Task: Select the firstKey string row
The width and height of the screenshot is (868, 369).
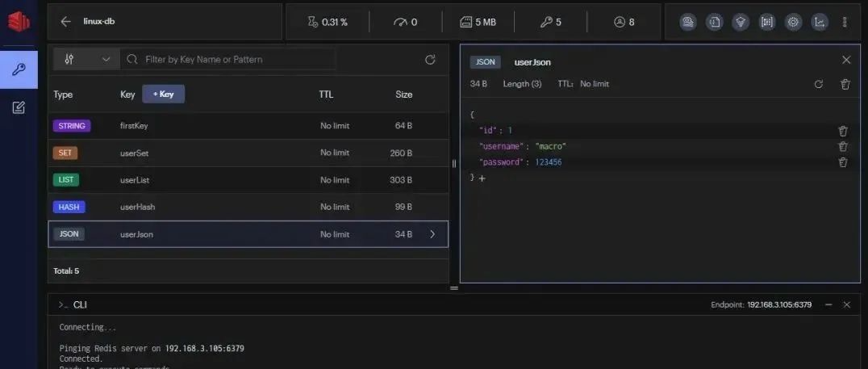Action: 248,126
